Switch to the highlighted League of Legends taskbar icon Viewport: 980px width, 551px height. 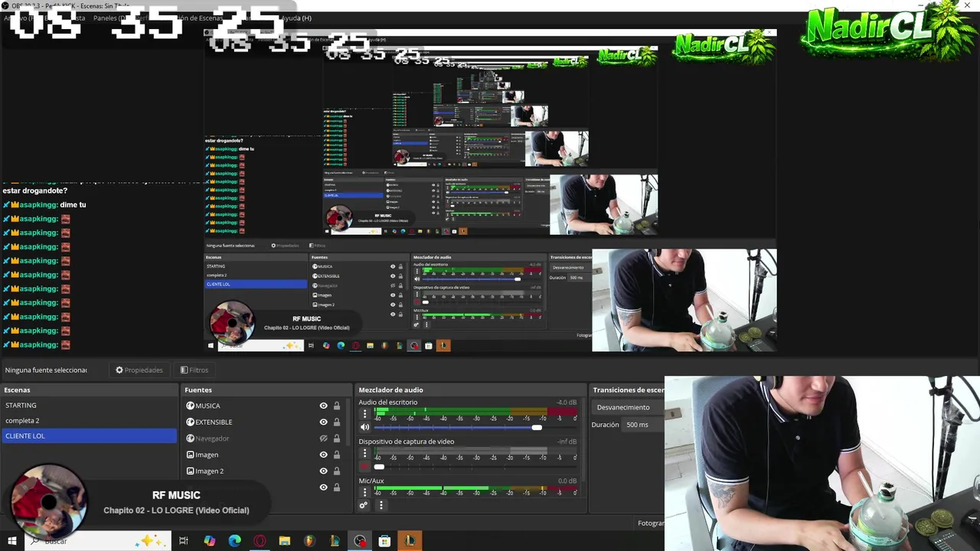click(410, 541)
